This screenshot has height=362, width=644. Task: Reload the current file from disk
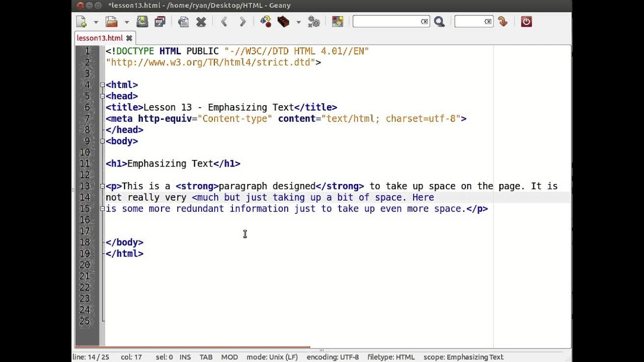coord(183,22)
